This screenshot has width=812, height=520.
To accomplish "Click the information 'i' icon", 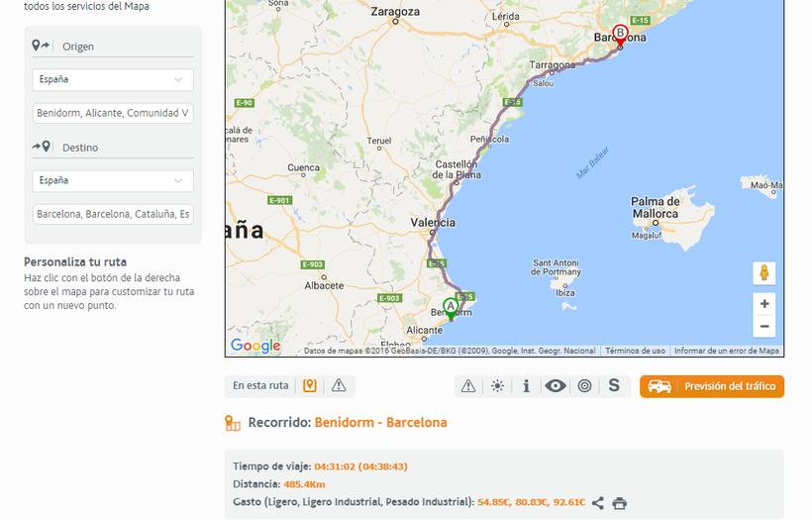I will (x=526, y=386).
